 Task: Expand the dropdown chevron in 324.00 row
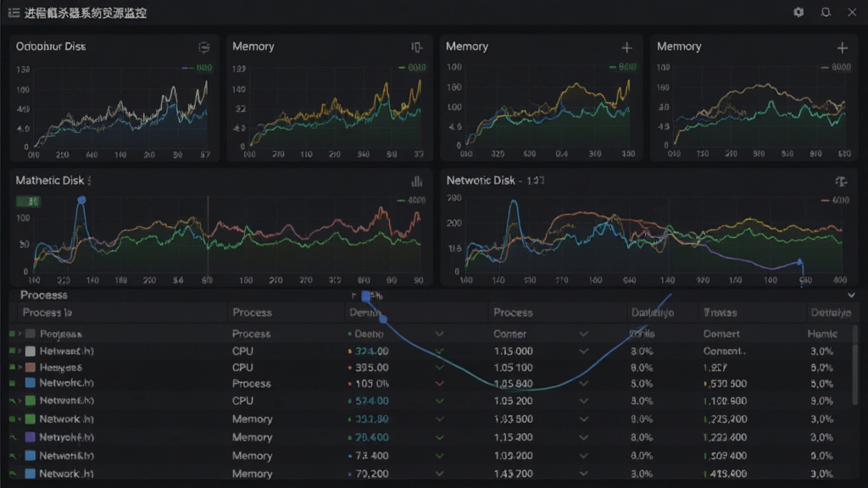pos(440,351)
